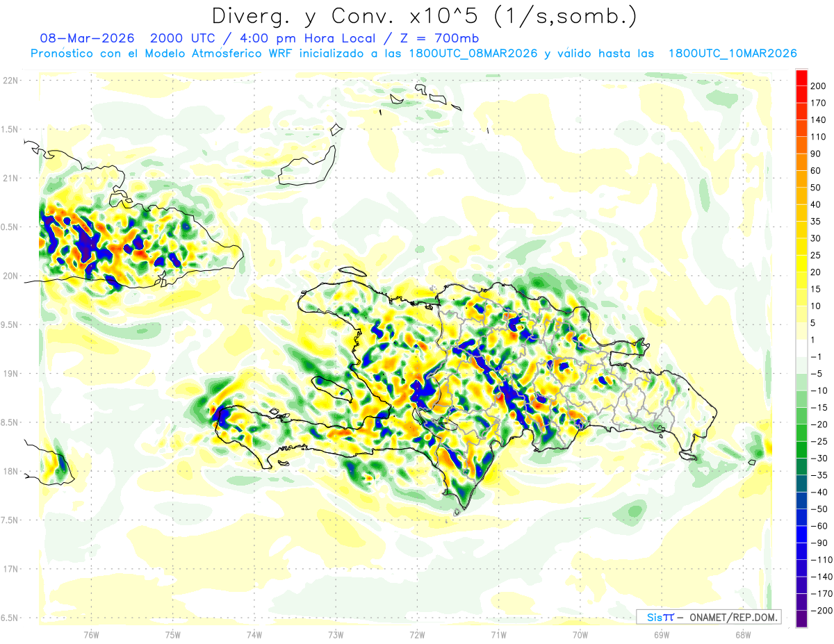
Task: Click the '72W' longitude label
Action: (417, 635)
